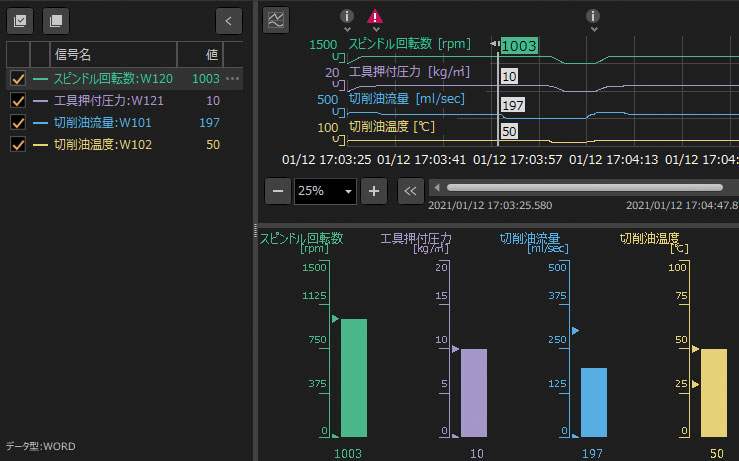
Task: Click the rightmost info event marker icon
Action: point(593,17)
